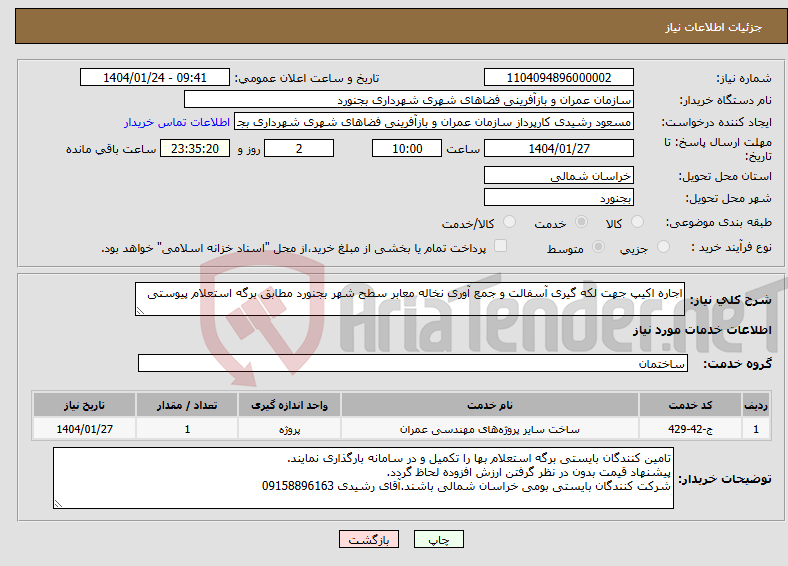Click the گروه خدمت label
The width and height of the screenshot is (788, 566).
pyautogui.click(x=737, y=363)
